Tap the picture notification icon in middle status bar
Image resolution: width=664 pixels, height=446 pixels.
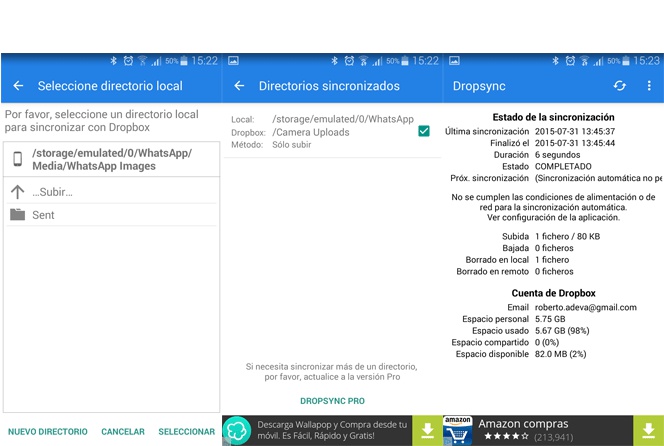[x=233, y=61]
